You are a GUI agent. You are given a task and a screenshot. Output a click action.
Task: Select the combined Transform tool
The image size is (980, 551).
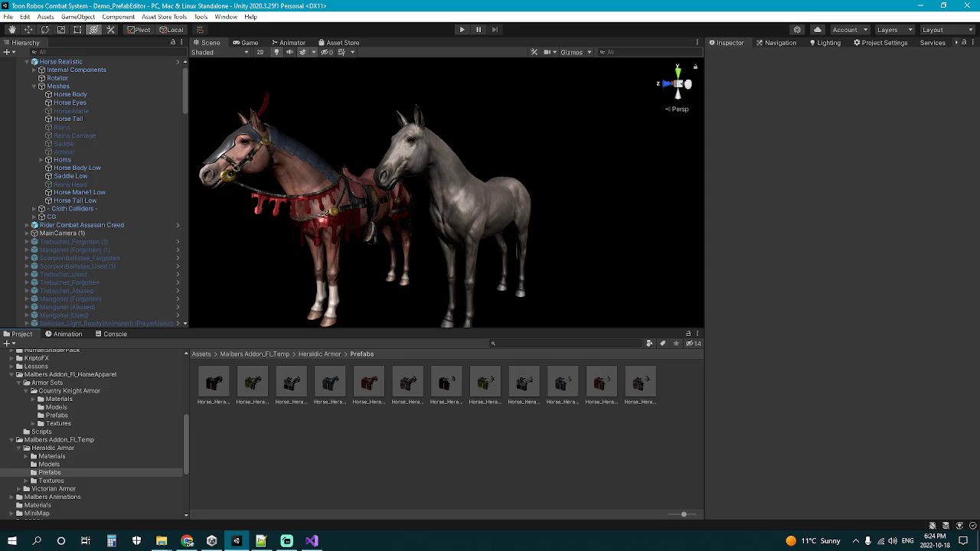point(93,30)
